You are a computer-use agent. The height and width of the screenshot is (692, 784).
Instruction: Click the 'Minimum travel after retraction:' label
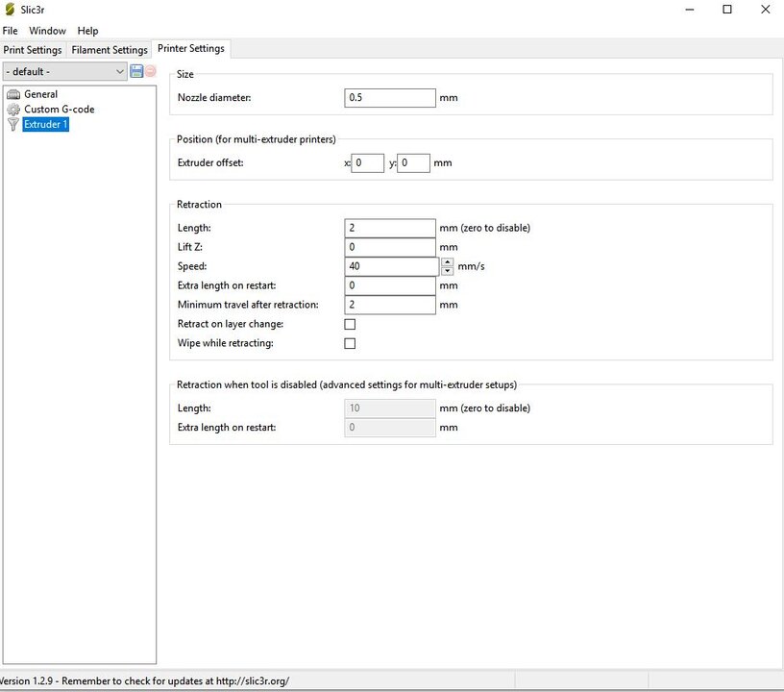pos(248,305)
